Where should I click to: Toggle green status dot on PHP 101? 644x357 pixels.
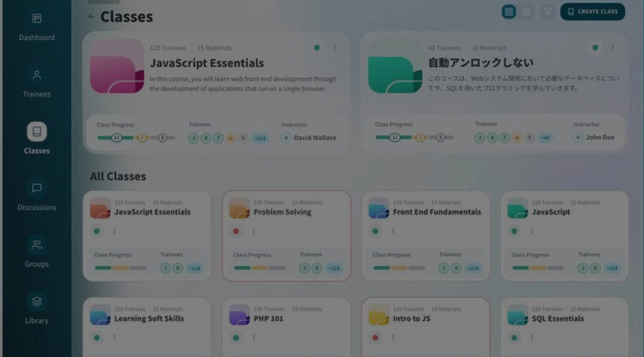coord(236,338)
